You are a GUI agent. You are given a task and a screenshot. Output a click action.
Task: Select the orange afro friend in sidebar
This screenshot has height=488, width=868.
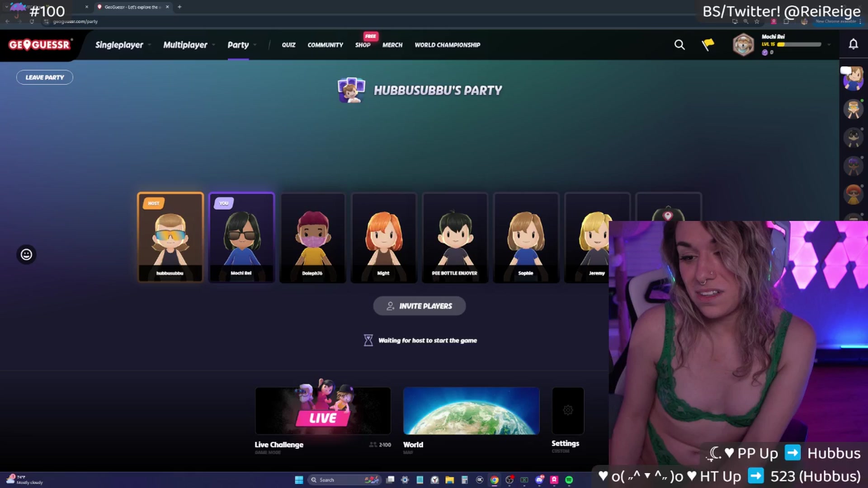[853, 194]
